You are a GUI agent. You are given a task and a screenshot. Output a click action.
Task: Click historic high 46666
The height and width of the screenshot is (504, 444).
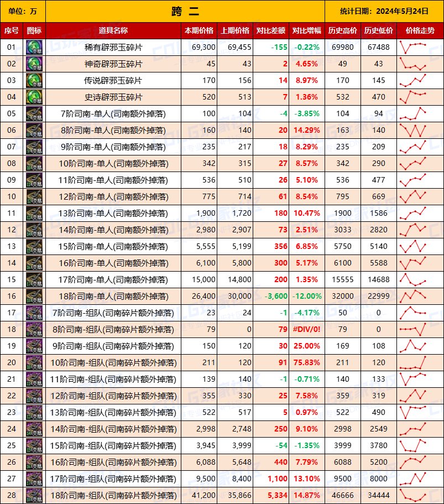pos(342,496)
